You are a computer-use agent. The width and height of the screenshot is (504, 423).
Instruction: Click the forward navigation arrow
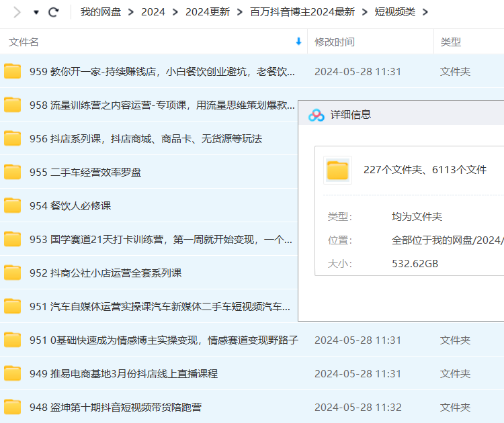pyautogui.click(x=17, y=12)
